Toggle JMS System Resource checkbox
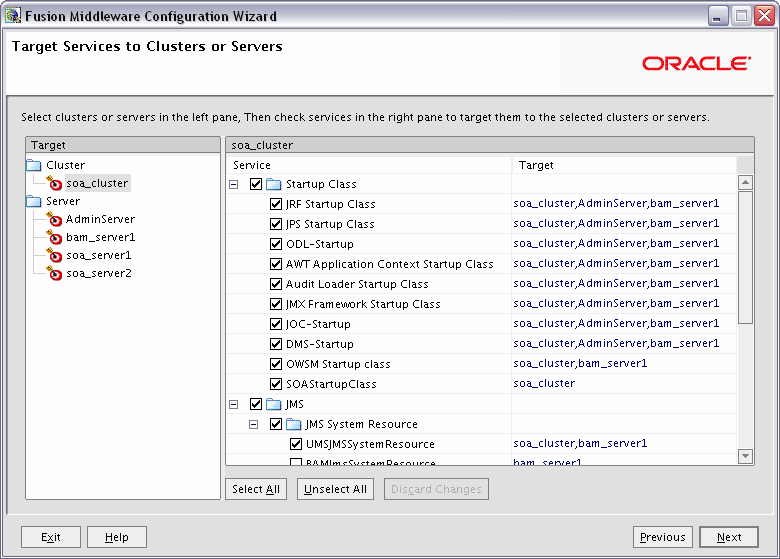Screen dimensions: 780x559 (x=276, y=424)
